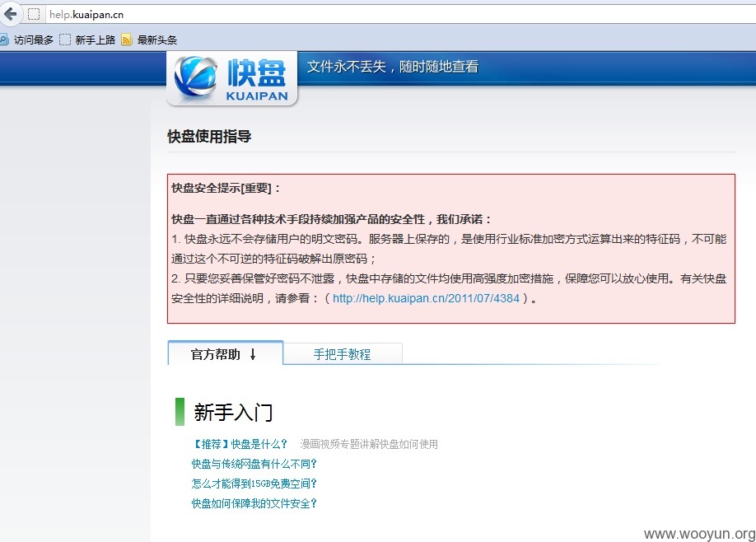Click the page identity icon in address bar

click(34, 15)
